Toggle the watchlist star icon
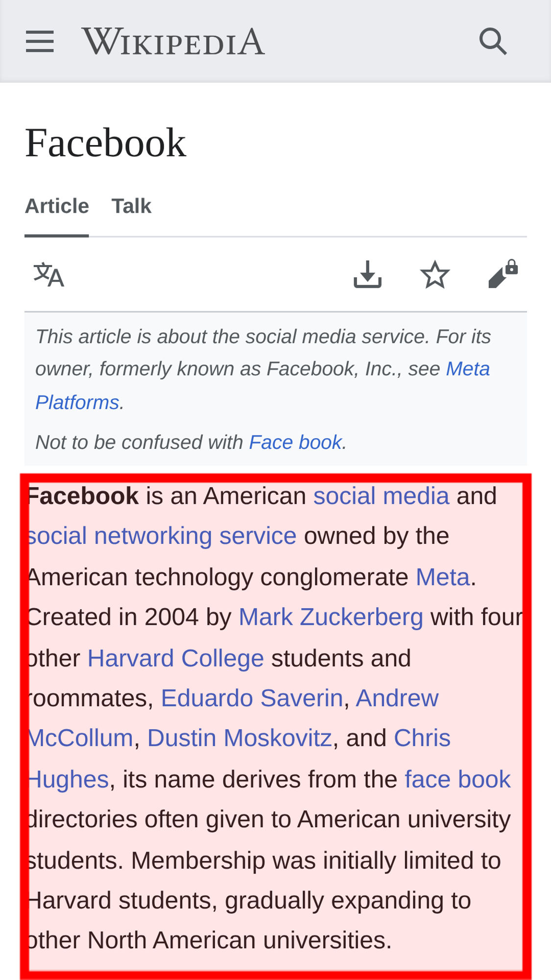This screenshot has height=980, width=551. (x=435, y=275)
